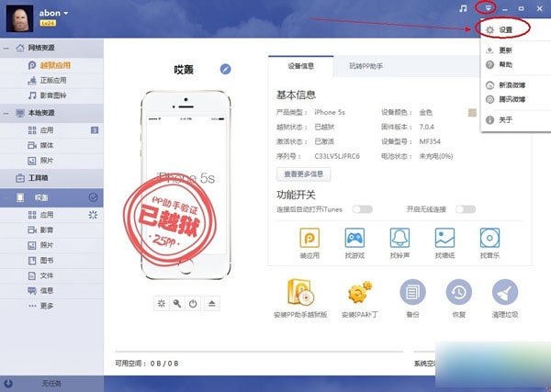Open 影音图铃 in sidebar
Screen dimensions: 551x392
click(x=51, y=95)
